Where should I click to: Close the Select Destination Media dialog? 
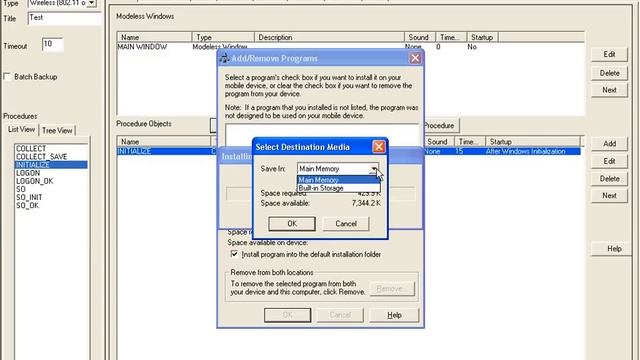pos(379,147)
